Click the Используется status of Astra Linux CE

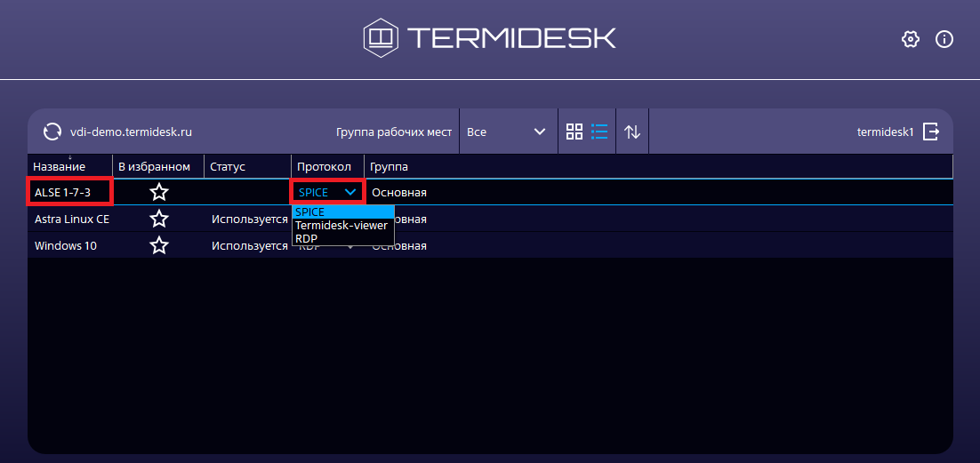tap(249, 220)
